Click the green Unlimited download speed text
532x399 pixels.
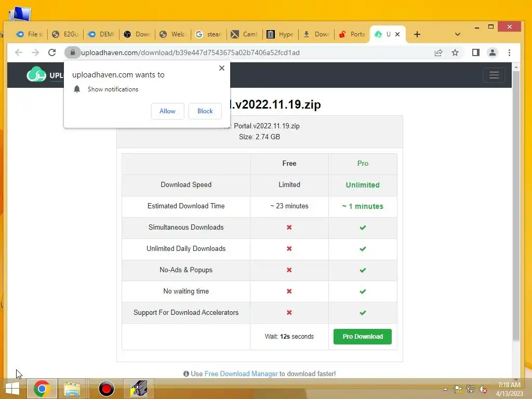click(x=362, y=185)
